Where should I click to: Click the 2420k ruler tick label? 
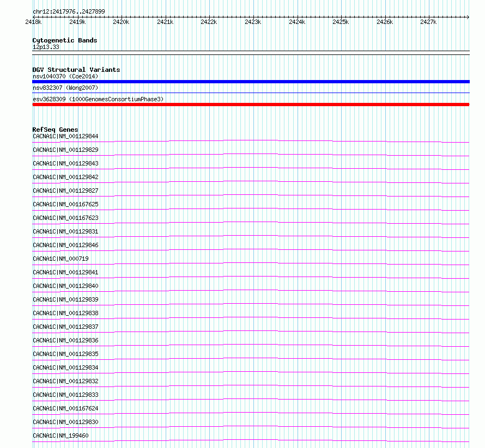pos(121,22)
